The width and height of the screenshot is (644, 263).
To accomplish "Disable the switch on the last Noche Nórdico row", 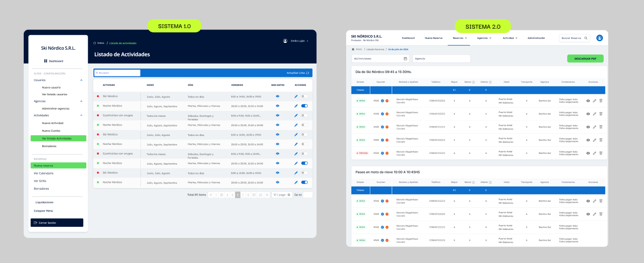I will point(305,182).
